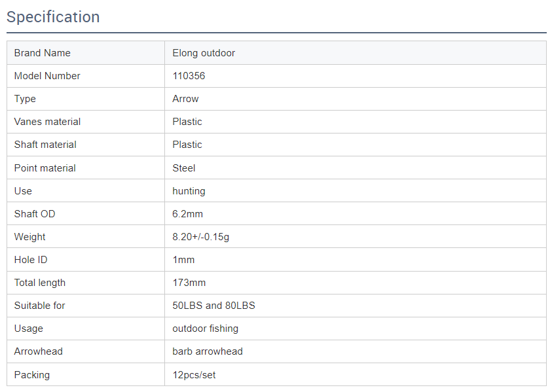This screenshot has width=550, height=392.
Task: Click the 50LBS and 80LBS value
Action: (x=213, y=306)
